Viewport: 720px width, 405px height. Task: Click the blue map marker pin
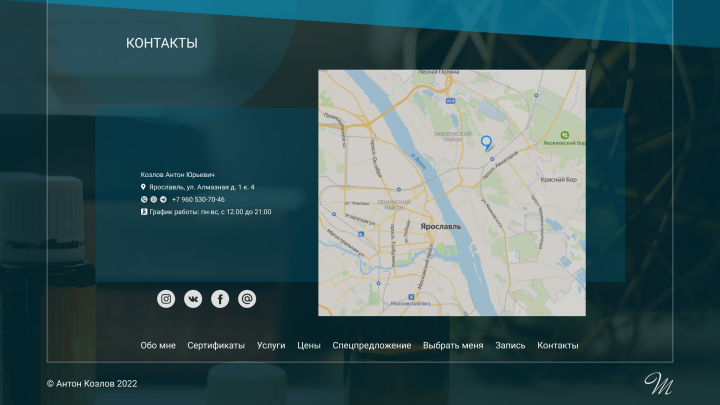pyautogui.click(x=486, y=143)
